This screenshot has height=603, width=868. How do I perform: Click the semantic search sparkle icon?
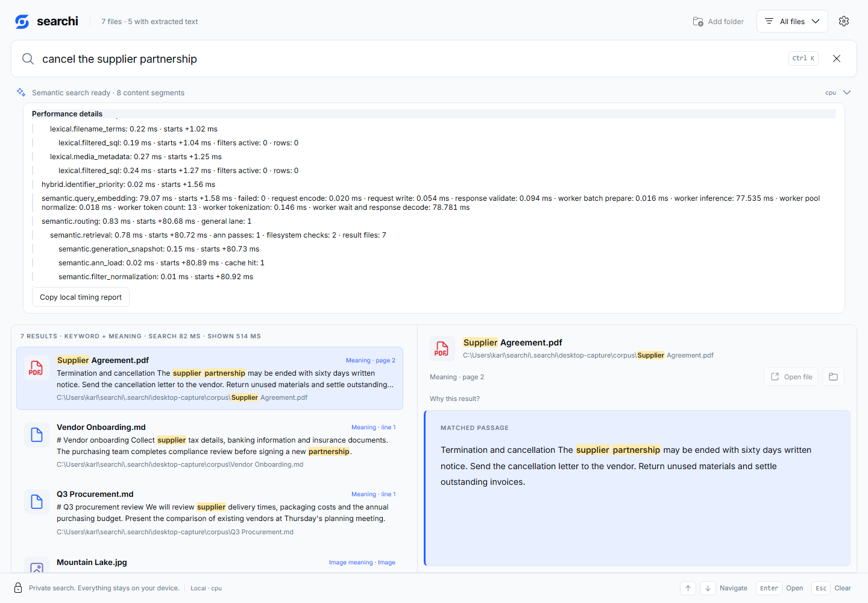(21, 92)
